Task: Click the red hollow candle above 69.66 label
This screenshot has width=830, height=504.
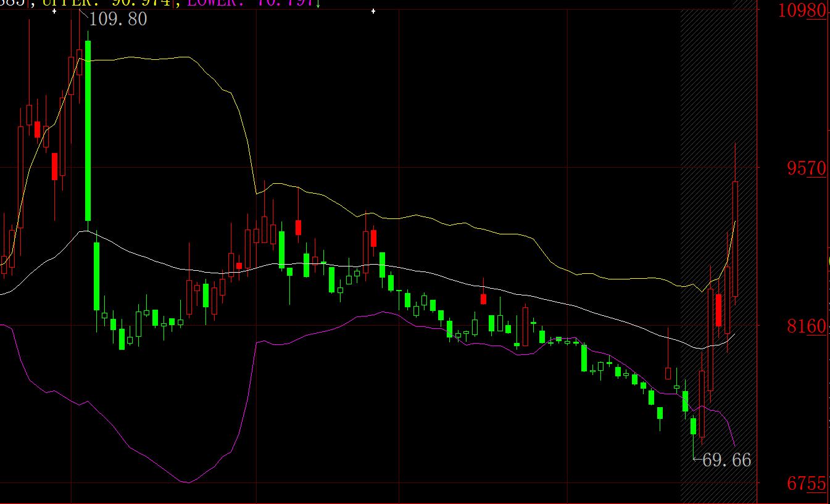Action: coord(702,403)
